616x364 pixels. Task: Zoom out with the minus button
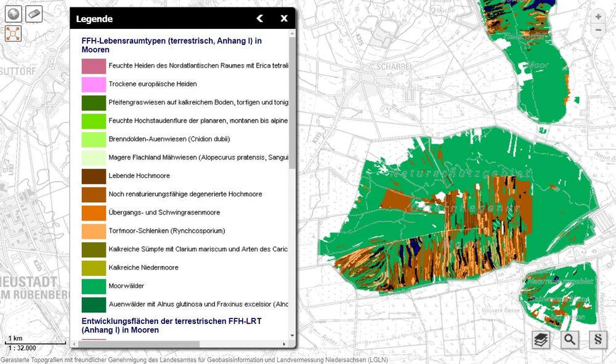pyautogui.click(x=598, y=30)
